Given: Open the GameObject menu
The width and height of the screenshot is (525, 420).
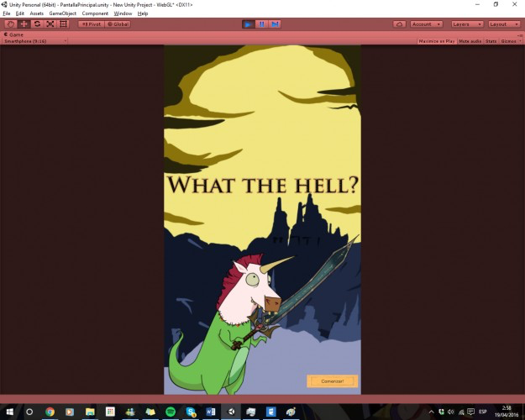Looking at the screenshot, I should pyautogui.click(x=63, y=13).
